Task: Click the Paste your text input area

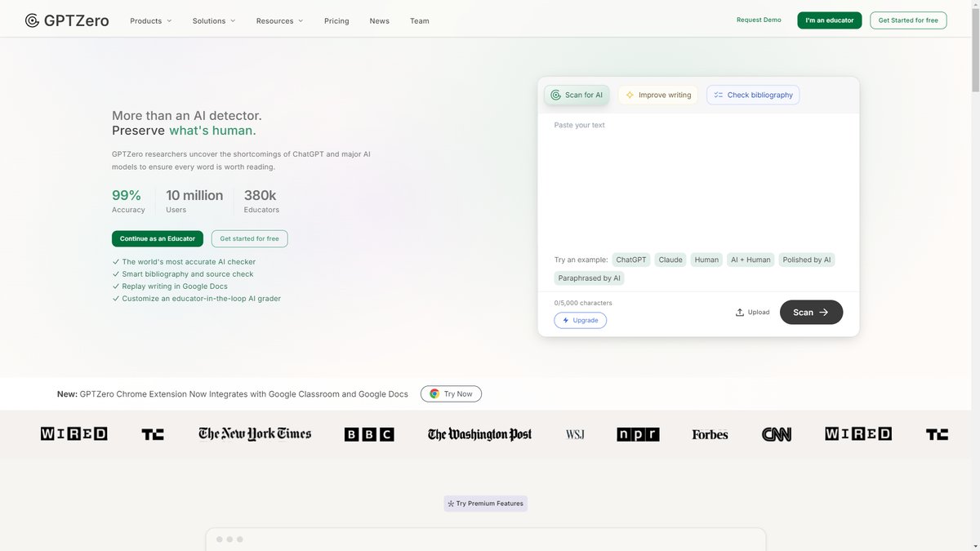Action: tap(698, 180)
